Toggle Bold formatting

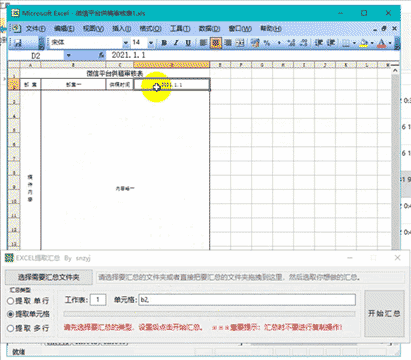tap(164, 43)
